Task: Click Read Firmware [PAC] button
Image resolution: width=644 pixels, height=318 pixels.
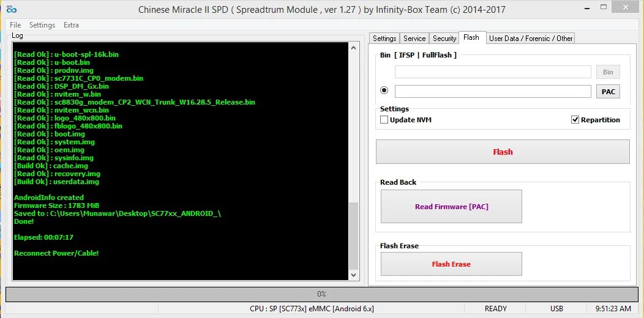Action: [451, 206]
